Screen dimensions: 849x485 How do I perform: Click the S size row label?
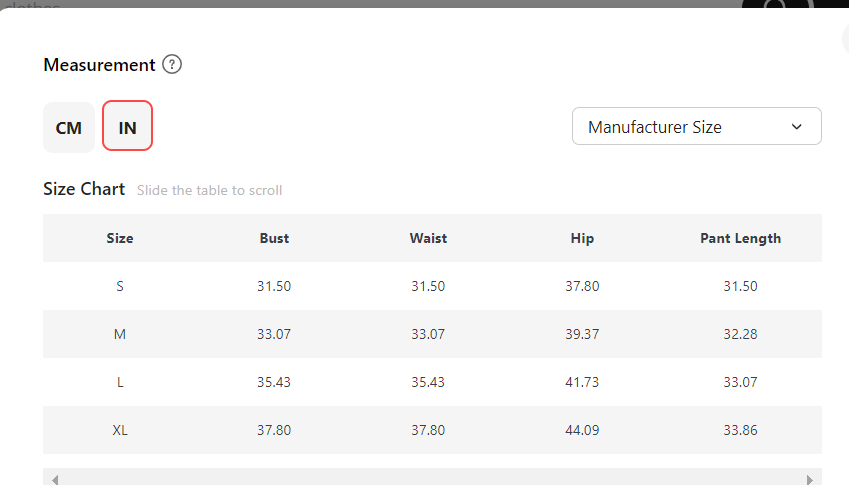(x=120, y=286)
